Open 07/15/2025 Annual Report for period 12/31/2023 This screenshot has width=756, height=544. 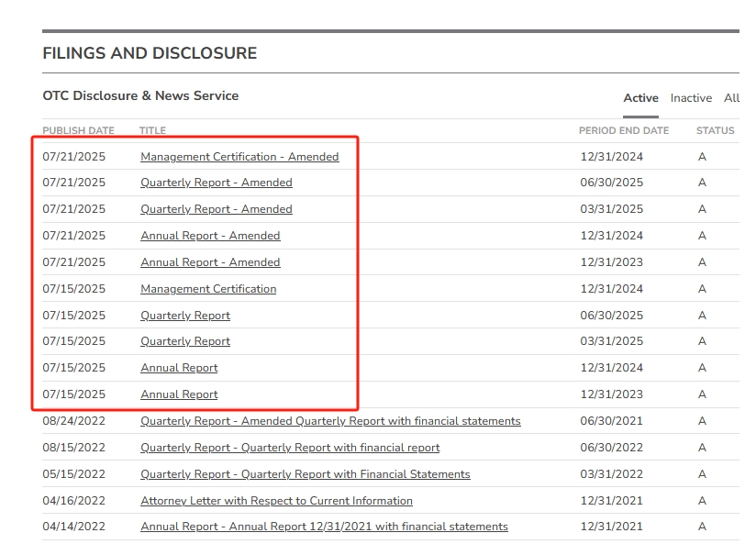click(179, 394)
